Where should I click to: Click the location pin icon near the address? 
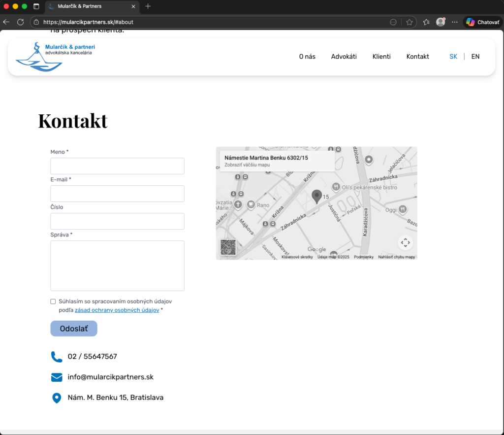pyautogui.click(x=57, y=398)
